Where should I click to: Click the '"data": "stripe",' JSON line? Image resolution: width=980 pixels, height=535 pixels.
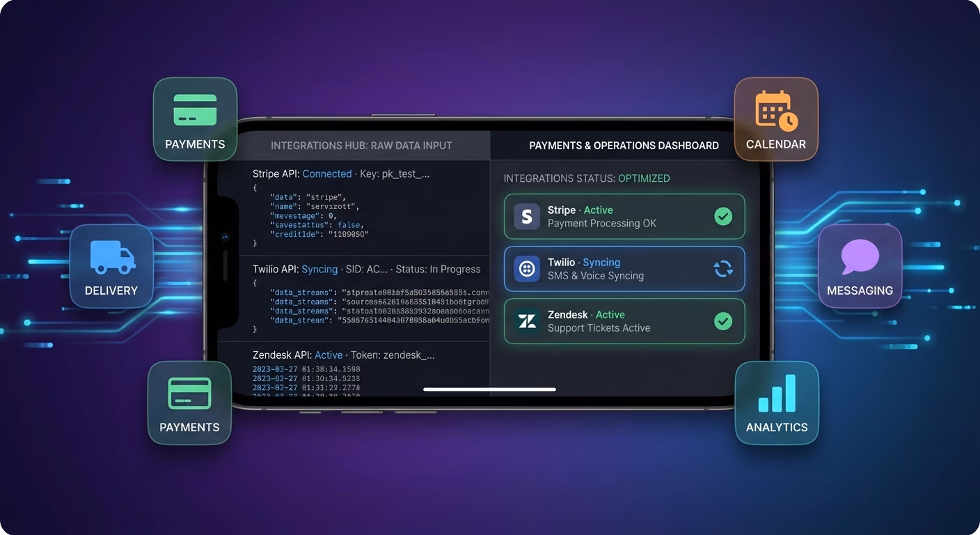click(308, 198)
